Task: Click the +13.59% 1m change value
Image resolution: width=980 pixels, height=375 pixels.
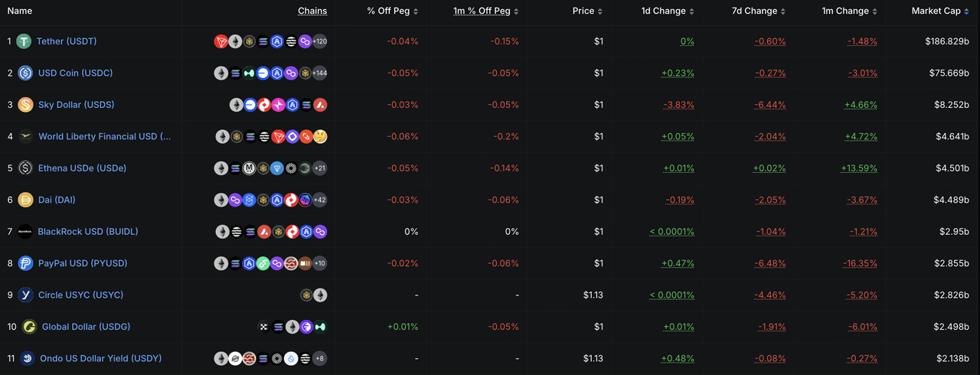Action: pos(859,168)
